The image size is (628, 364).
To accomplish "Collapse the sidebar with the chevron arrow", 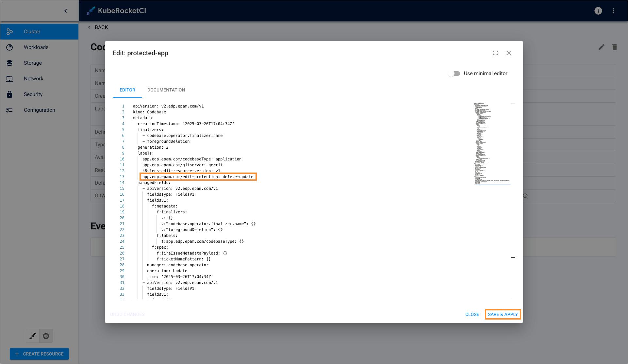I will tap(66, 11).
